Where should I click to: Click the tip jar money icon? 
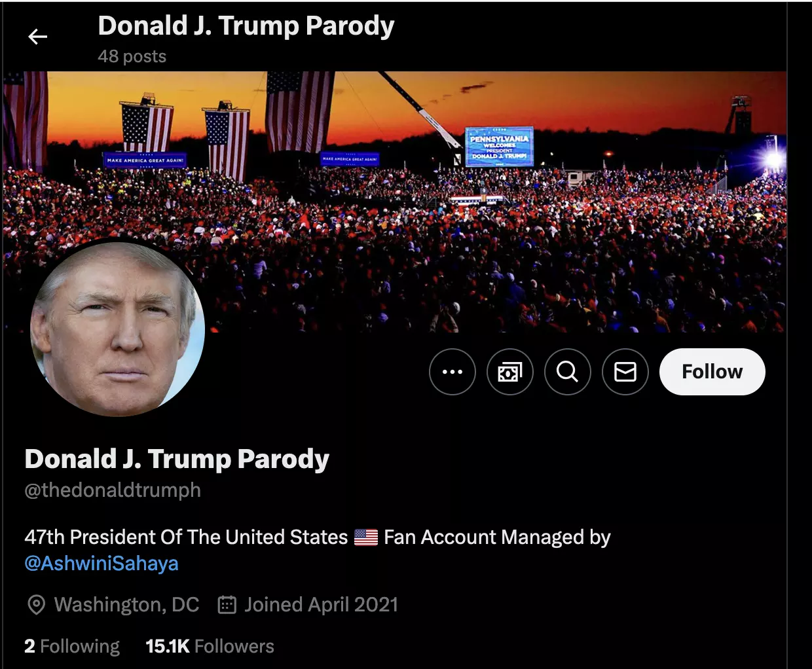pos(510,372)
